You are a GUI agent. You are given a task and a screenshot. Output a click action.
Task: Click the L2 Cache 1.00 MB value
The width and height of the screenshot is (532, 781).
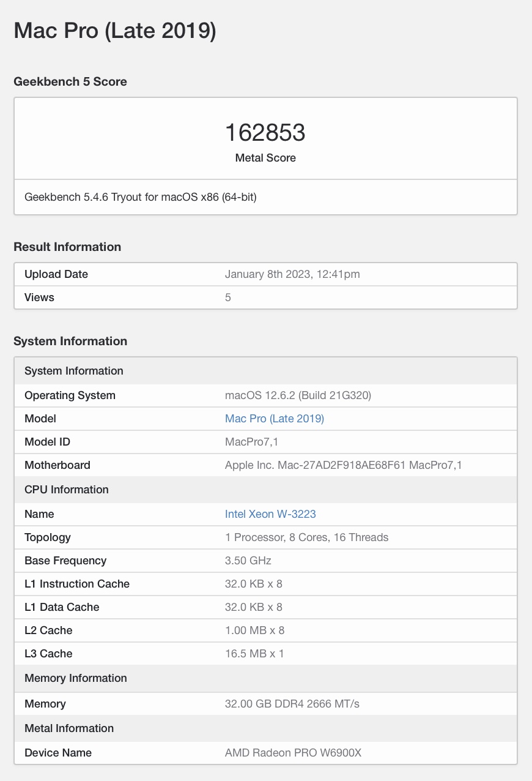tap(254, 630)
